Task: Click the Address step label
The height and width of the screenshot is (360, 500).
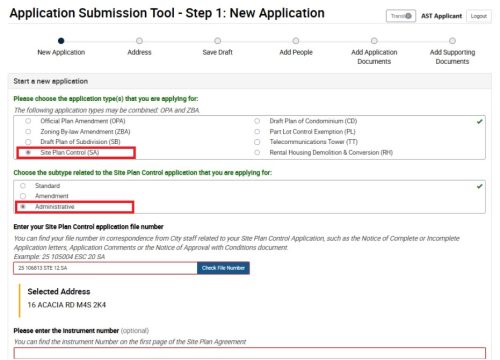Action: (x=139, y=52)
